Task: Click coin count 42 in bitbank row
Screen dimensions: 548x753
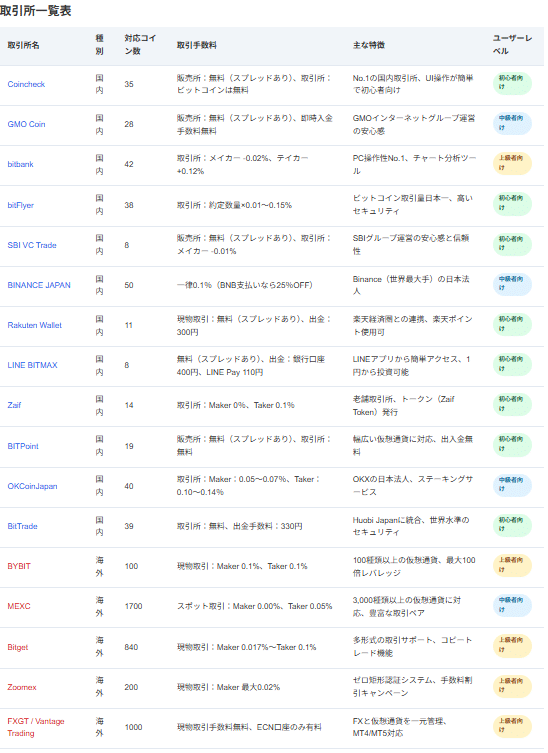Action: [x=129, y=164]
